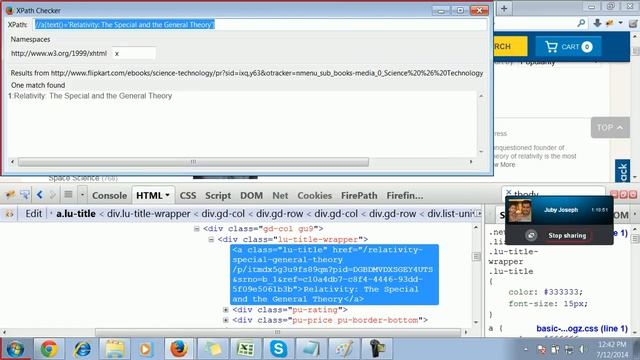The image size is (640, 360).
Task: Activate the Firebug element inspect tool
Action: (x=24, y=195)
